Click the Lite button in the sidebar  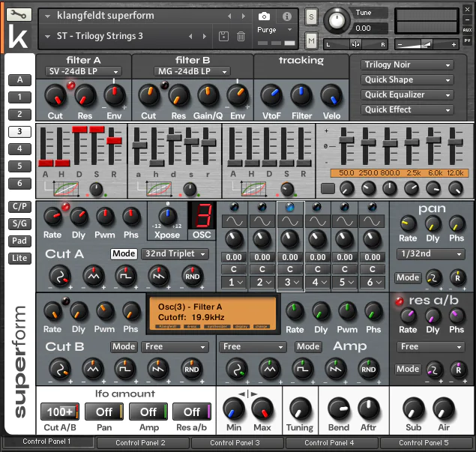(19, 258)
